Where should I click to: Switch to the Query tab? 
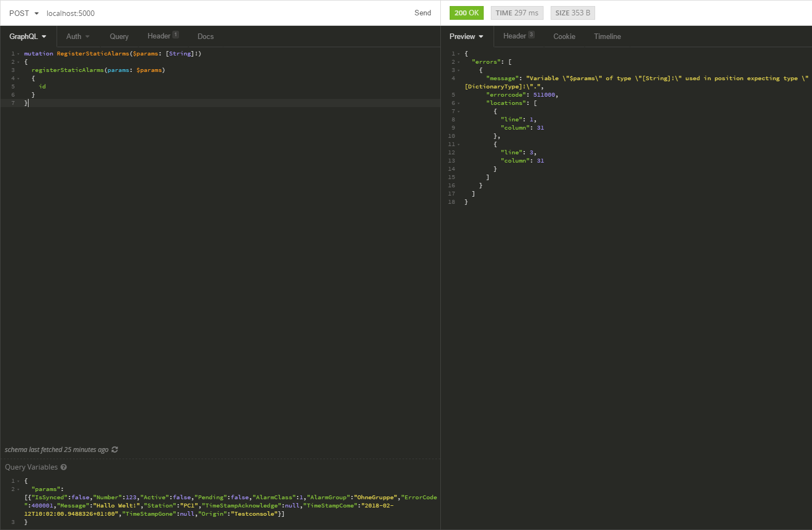[119, 36]
